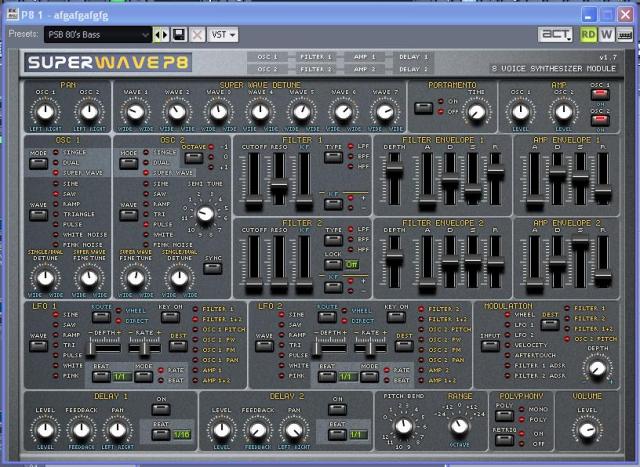Click Modulation DEST selector button
This screenshot has height=467, width=640.
click(x=550, y=325)
